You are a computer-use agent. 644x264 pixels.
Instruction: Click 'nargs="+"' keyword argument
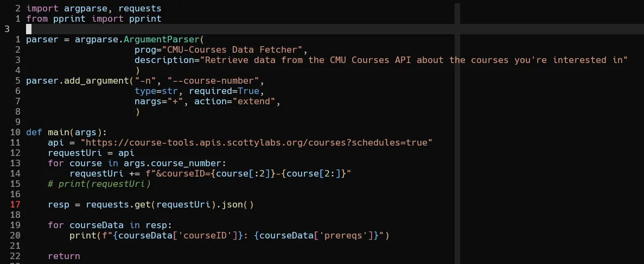click(x=159, y=101)
